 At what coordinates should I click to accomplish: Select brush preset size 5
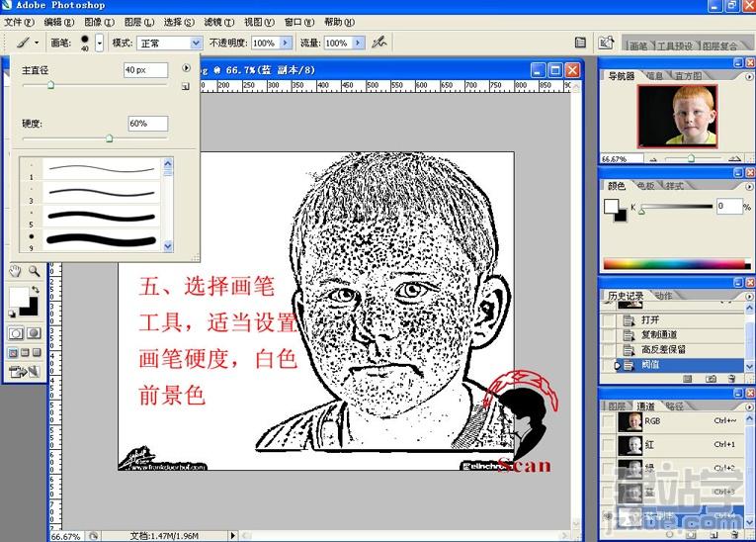90,217
